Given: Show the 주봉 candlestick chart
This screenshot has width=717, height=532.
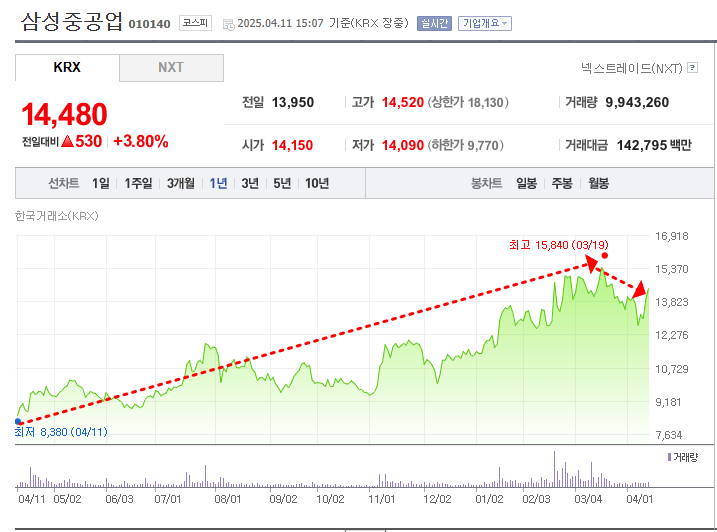Looking at the screenshot, I should click(562, 183).
